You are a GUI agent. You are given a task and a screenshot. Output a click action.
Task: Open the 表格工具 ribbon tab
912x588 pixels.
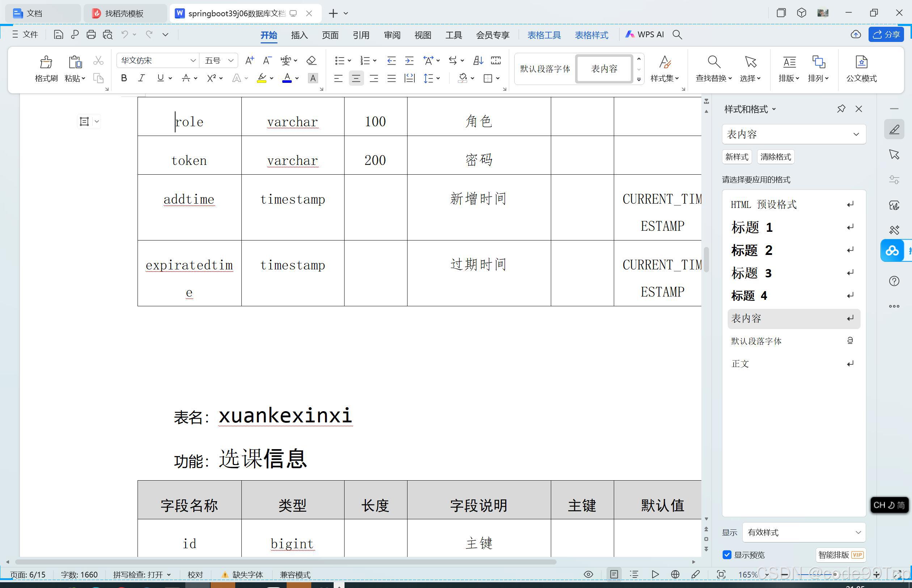pyautogui.click(x=544, y=35)
